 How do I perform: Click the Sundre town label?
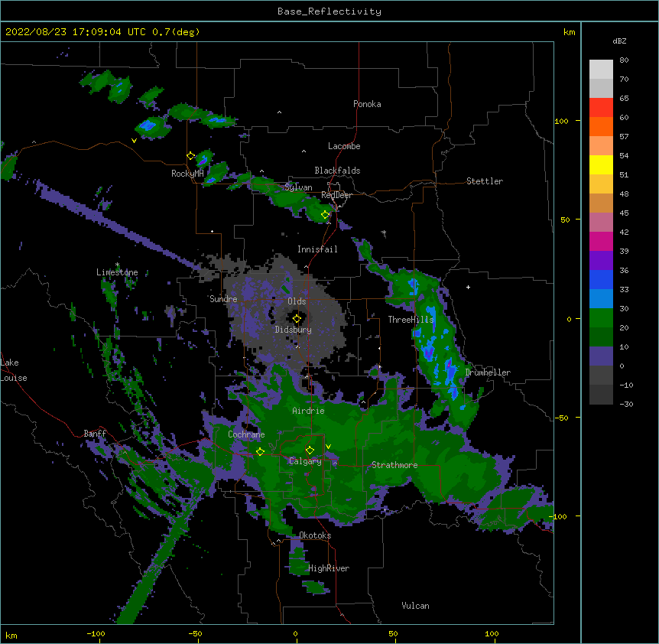[223, 299]
